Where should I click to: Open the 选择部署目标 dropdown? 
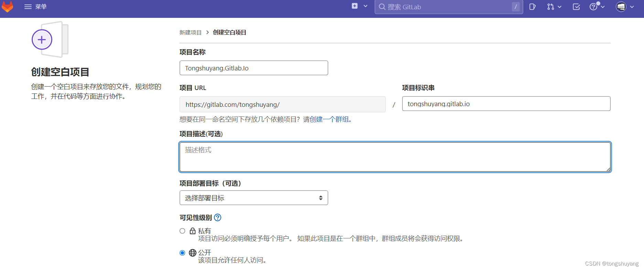click(254, 198)
